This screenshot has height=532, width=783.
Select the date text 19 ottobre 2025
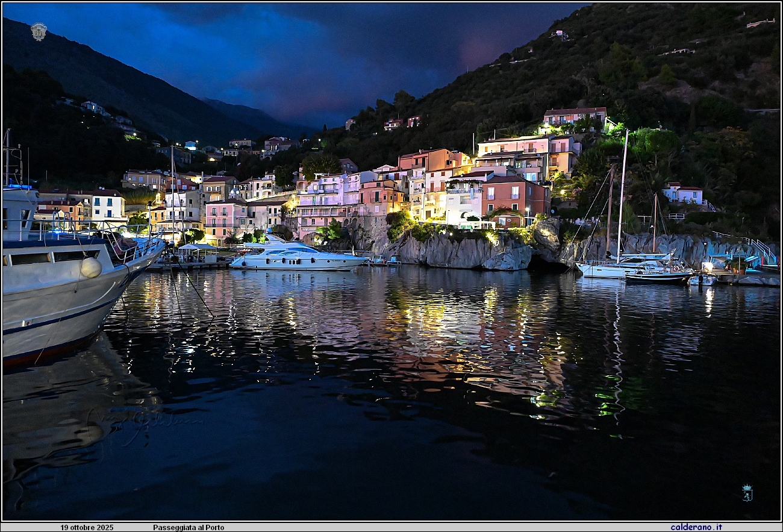(87, 528)
